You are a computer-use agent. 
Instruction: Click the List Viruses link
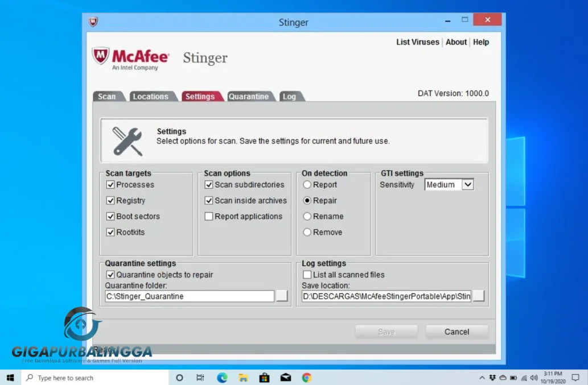coord(417,42)
